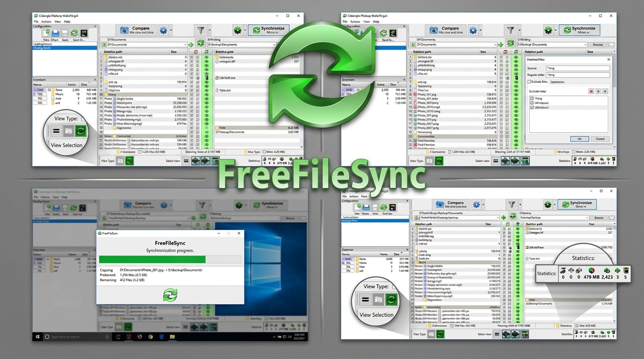
Task: Toggle the "Ying" checkbox in the exclude list
Action: [532, 99]
